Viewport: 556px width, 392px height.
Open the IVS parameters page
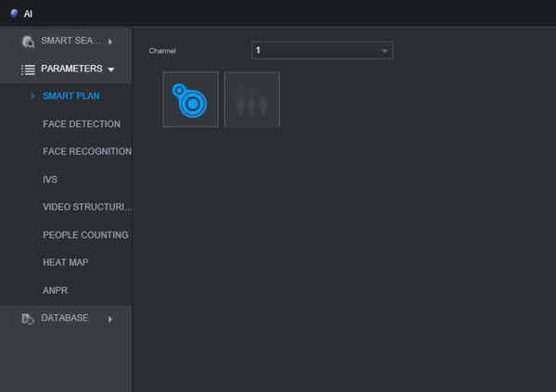coord(50,179)
